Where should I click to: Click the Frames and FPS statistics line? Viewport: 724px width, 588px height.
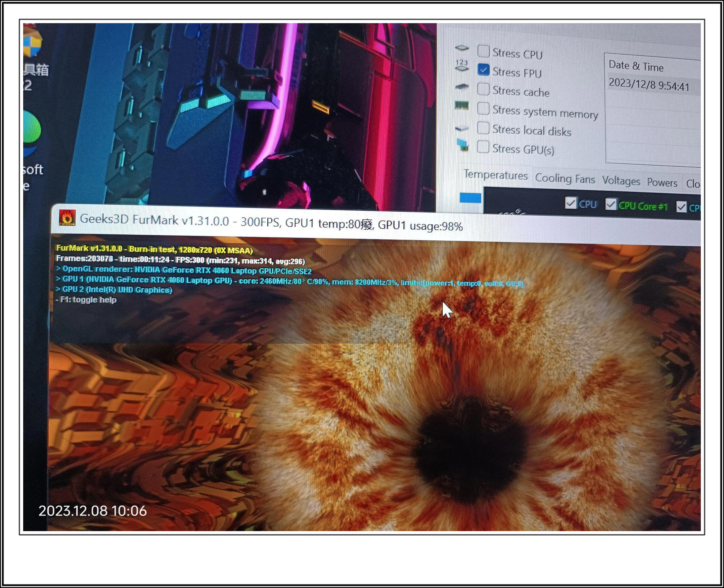pos(180,260)
